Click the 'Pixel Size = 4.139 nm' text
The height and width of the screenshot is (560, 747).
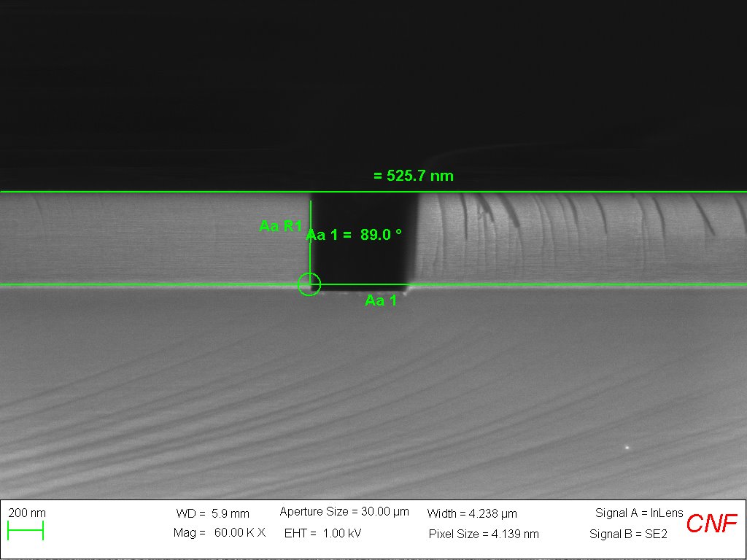pos(484,534)
